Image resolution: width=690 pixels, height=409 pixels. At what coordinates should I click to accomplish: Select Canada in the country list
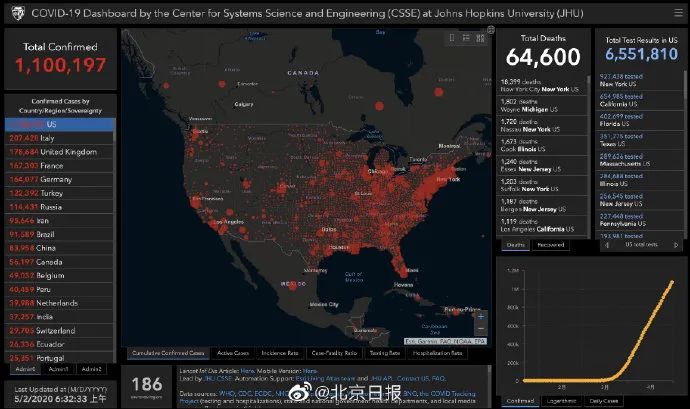pyautogui.click(x=59, y=262)
